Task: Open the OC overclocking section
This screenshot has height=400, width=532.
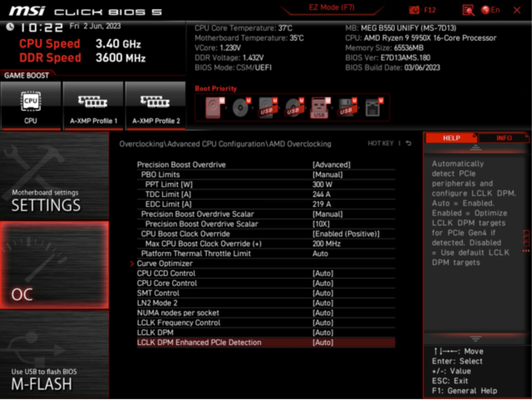Action: 55,265
